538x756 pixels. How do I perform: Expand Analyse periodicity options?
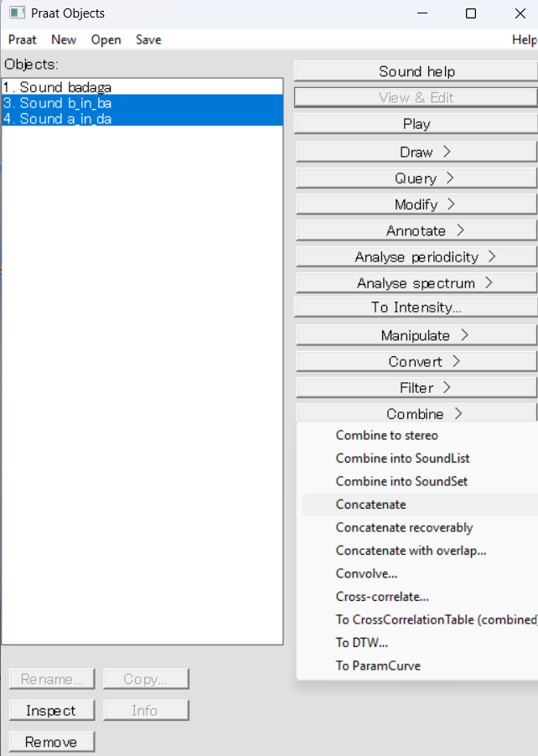click(x=416, y=257)
